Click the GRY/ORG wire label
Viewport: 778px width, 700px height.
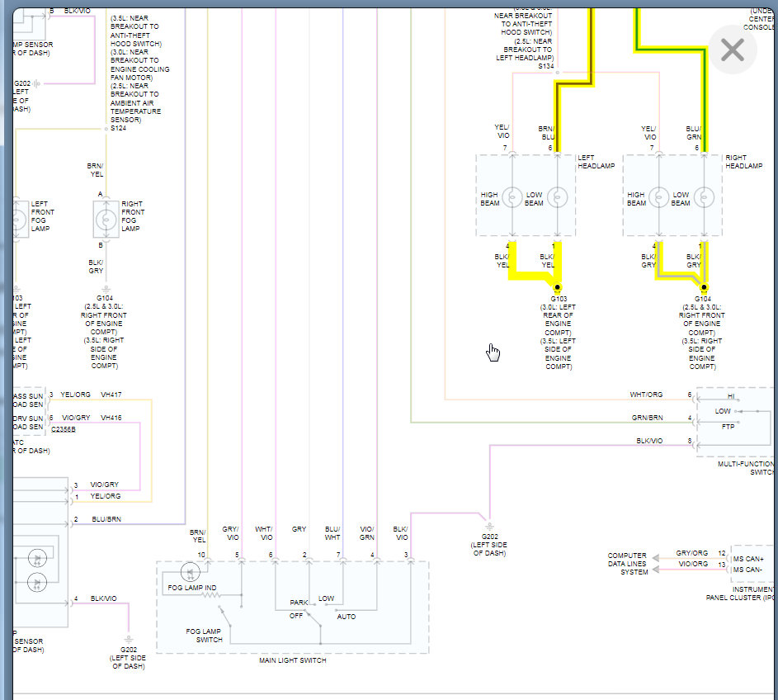(x=691, y=553)
